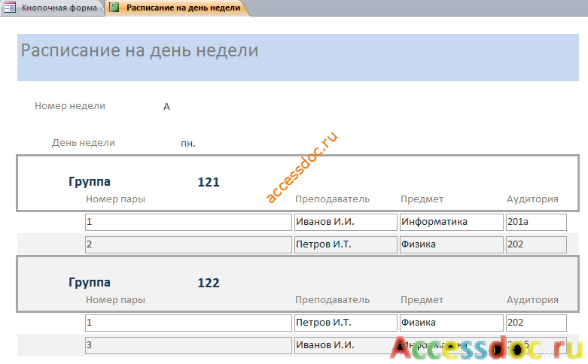This screenshot has width=588, height=364.
Task: Select the Расписание на день недели tab
Action: [x=177, y=8]
